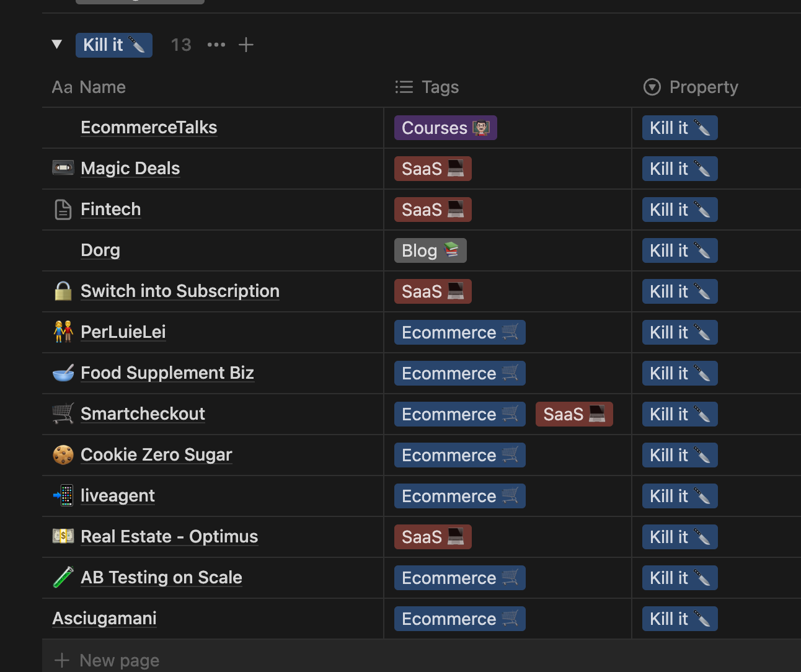Open the Kill it group options menu
The image size is (801, 672).
(x=216, y=45)
